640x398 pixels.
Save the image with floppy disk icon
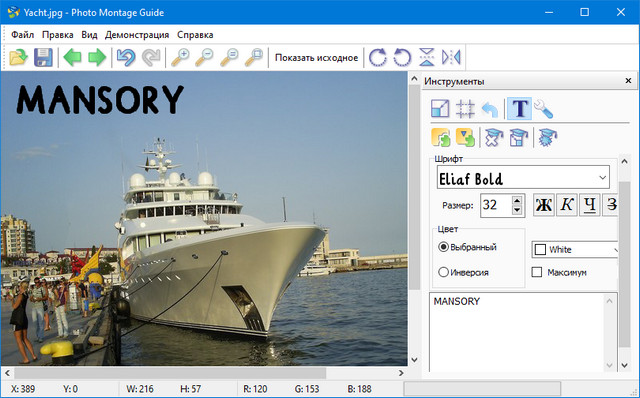click(x=43, y=57)
